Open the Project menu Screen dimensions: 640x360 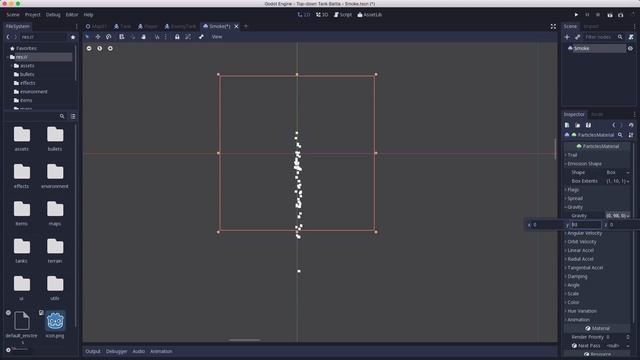33,15
